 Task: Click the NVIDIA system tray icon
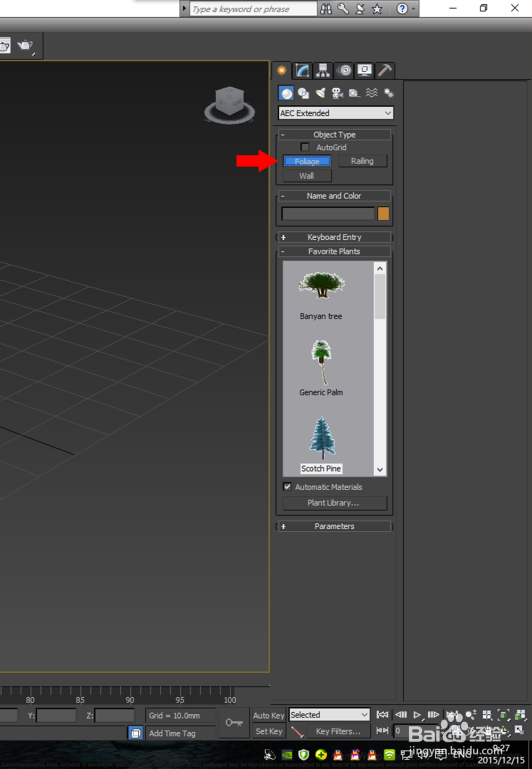coord(287,755)
